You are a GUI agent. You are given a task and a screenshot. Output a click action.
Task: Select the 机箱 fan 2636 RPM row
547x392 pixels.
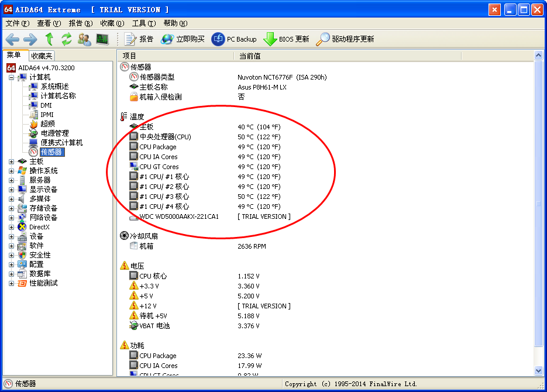tap(325, 246)
